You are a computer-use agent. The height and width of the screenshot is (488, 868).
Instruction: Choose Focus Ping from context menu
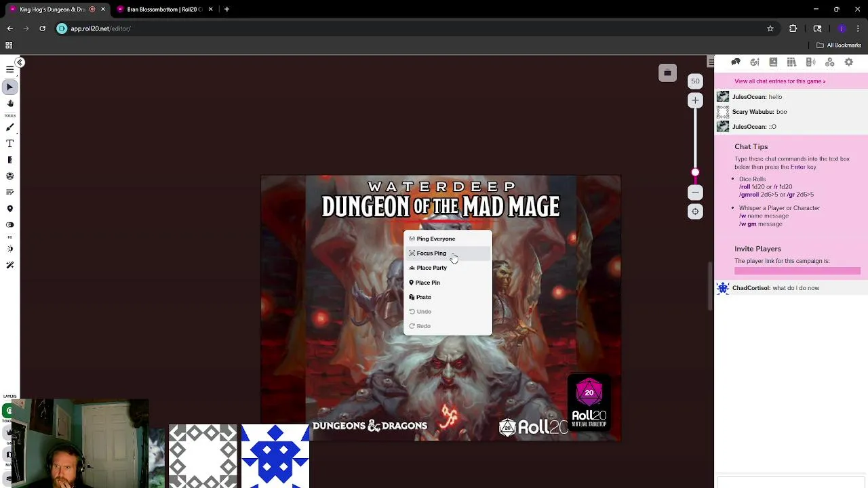tap(448, 253)
